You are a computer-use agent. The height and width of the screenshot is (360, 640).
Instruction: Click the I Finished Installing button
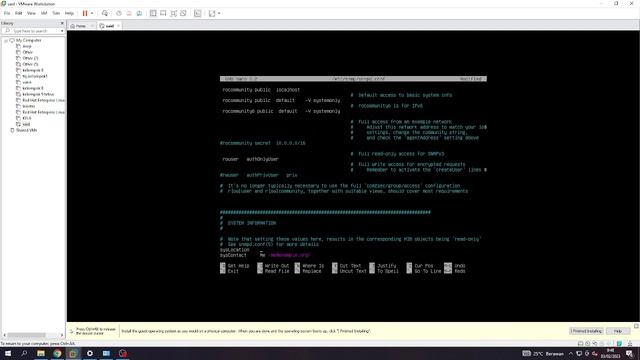pyautogui.click(x=586, y=331)
